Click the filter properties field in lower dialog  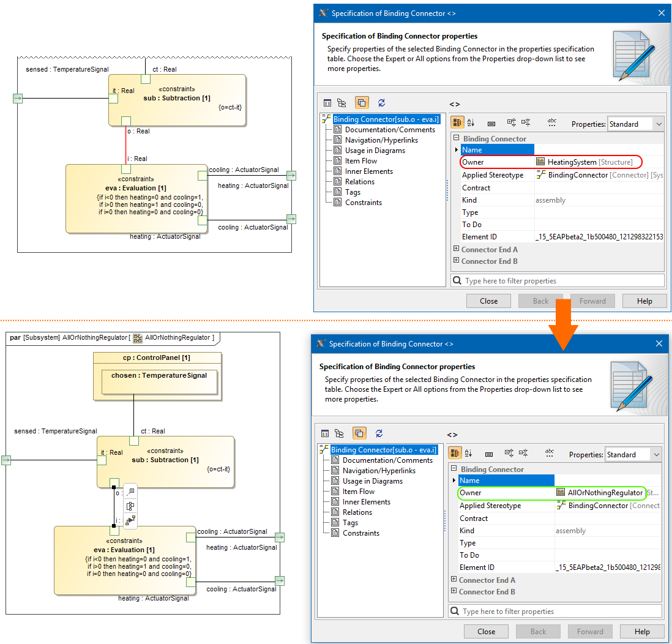coord(554,612)
